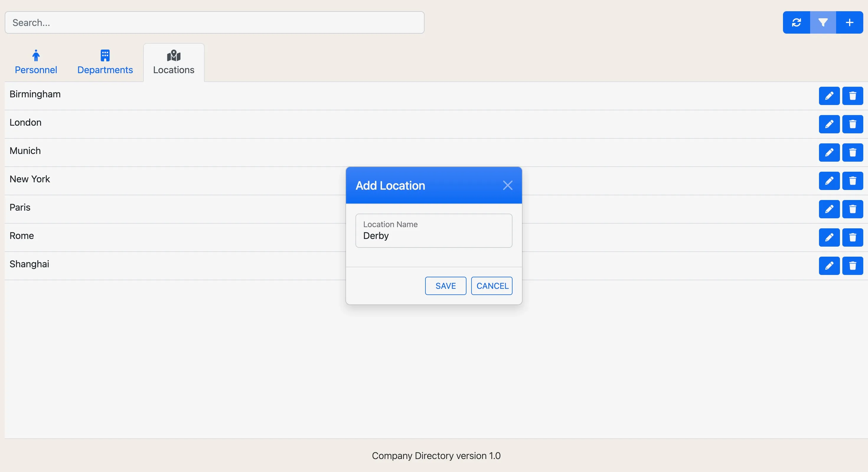Click the edit pencil for Birmingham
This screenshot has height=472, width=868.
(829, 96)
